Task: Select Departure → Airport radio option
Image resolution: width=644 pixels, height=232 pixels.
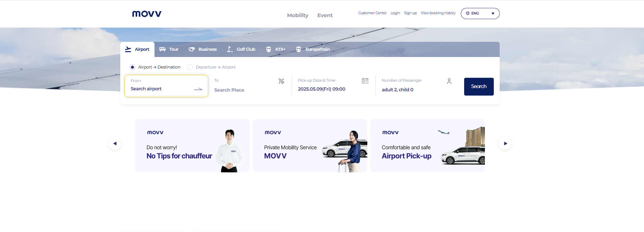Action: (190, 67)
